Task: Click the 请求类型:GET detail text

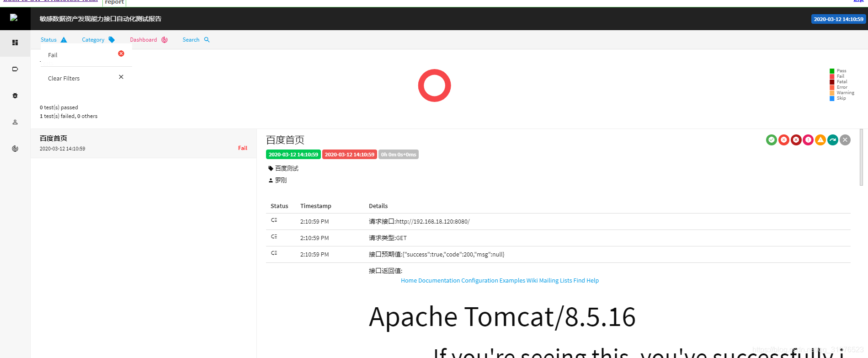Action: click(x=388, y=238)
